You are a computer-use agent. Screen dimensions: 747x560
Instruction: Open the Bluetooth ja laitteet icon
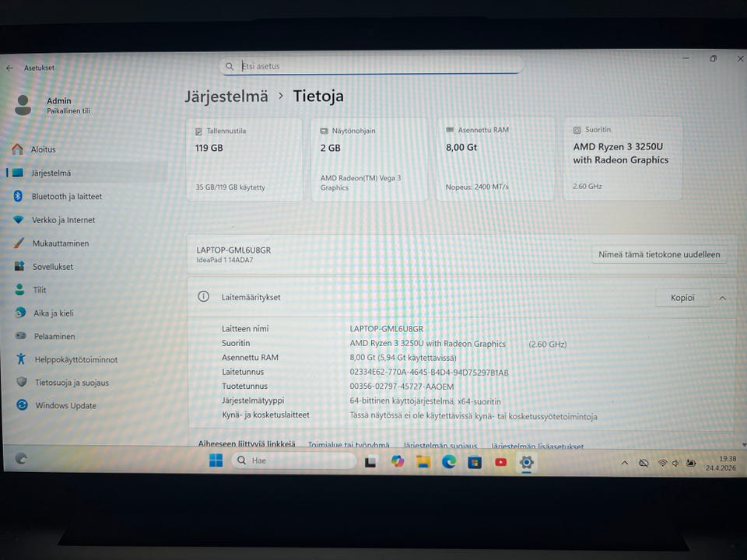[x=18, y=196]
